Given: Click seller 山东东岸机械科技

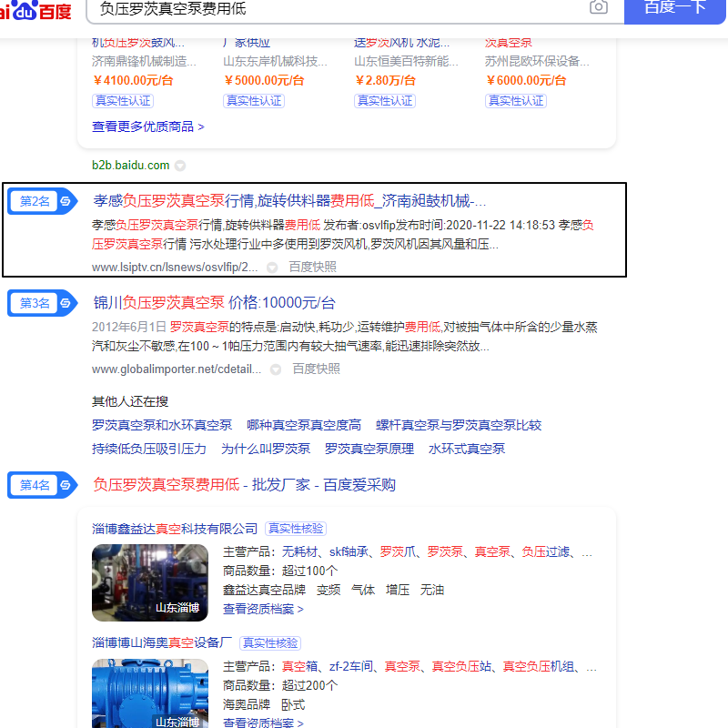Looking at the screenshot, I should coord(276,61).
